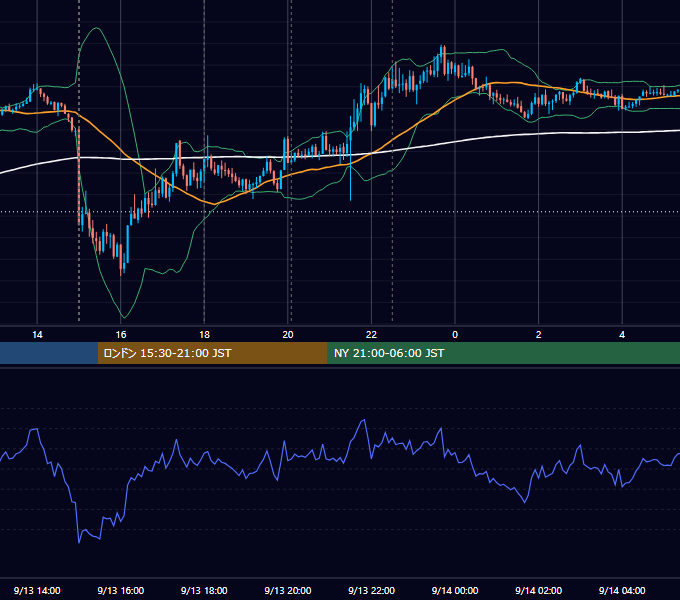Click the 18 hour label on price chart axis
Viewport: 680px width, 600px height.
204,335
